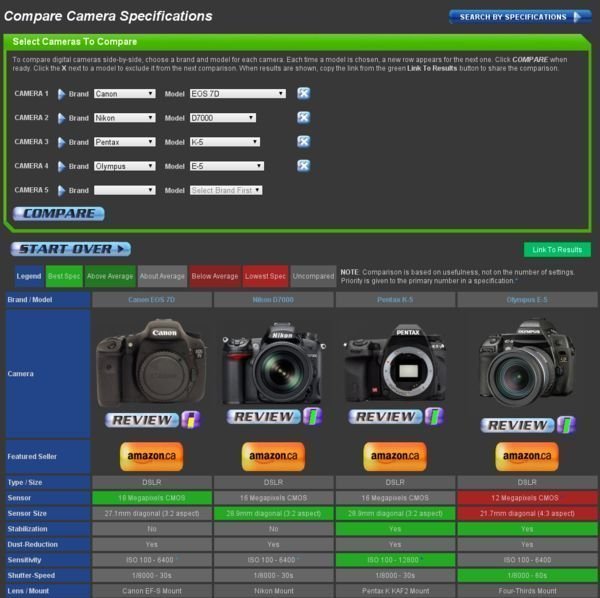
Task: Click the Canon EOS 7D camera photo
Action: (152, 363)
